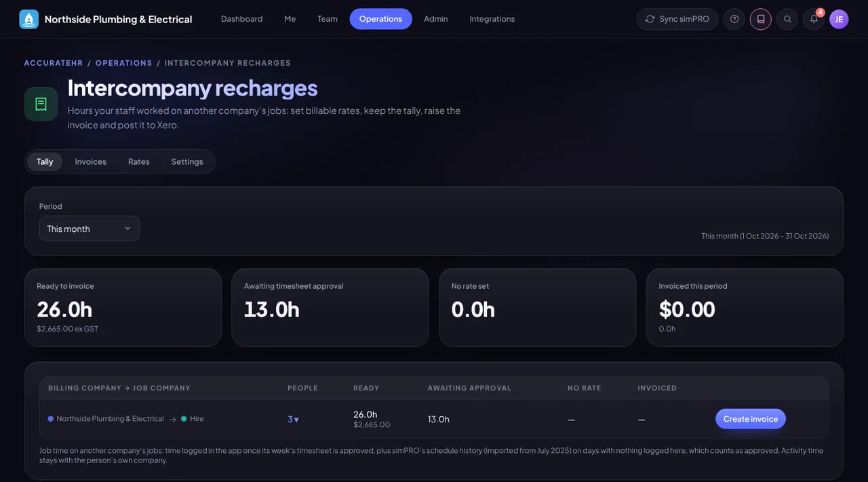
Task: Follow the ACCURATEHR breadcrumb link
Action: coord(54,63)
